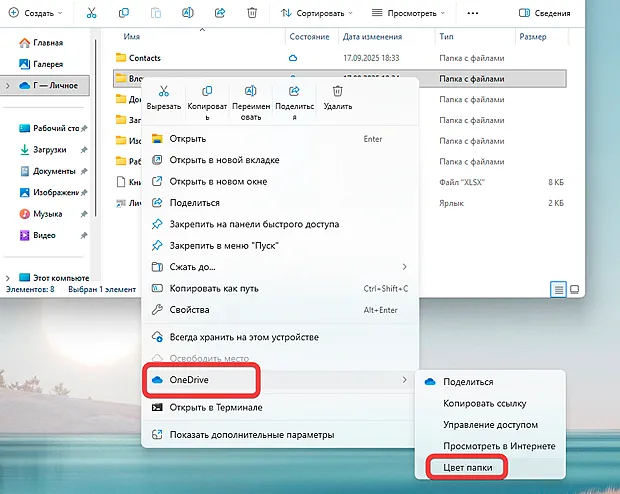This screenshot has height=494, width=620.
Task: Select Закрепить в меню "Пуск"
Action: 280,246
